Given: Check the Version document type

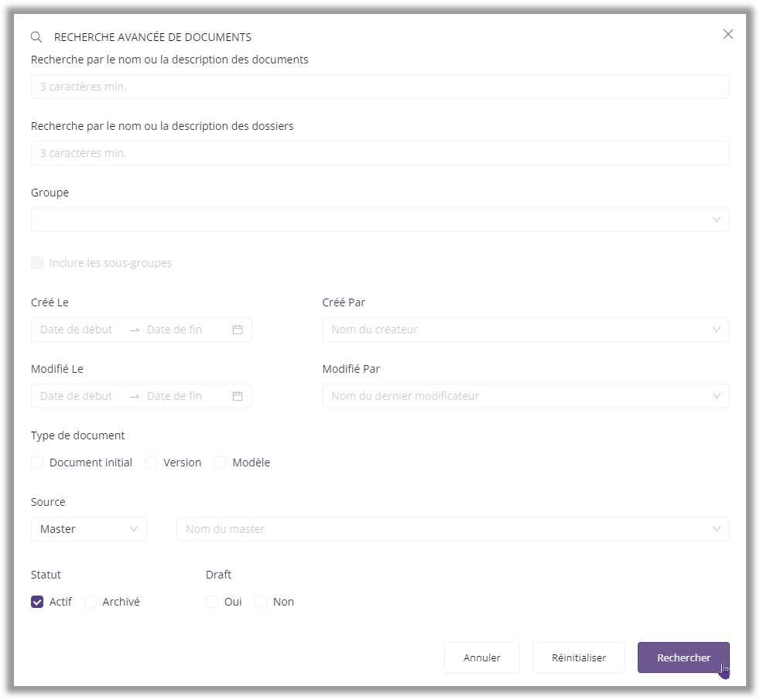Looking at the screenshot, I should tap(151, 462).
